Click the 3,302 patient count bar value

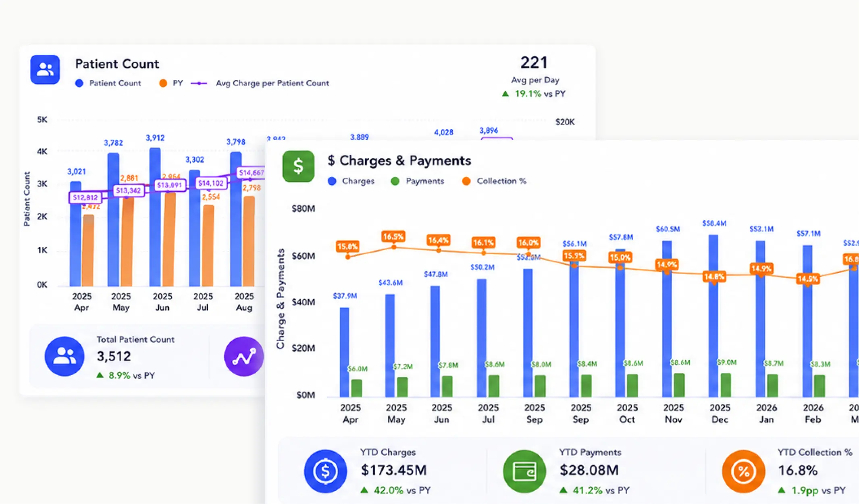(195, 160)
